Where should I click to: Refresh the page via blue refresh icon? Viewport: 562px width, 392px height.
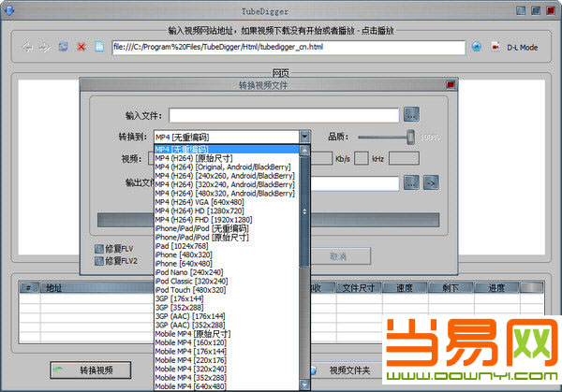click(63, 47)
